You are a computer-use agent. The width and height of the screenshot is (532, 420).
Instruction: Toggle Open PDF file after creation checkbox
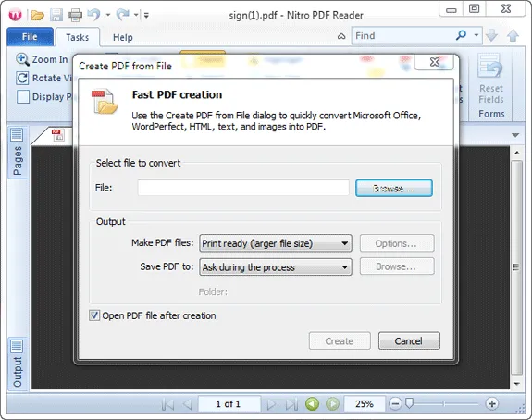click(x=94, y=315)
